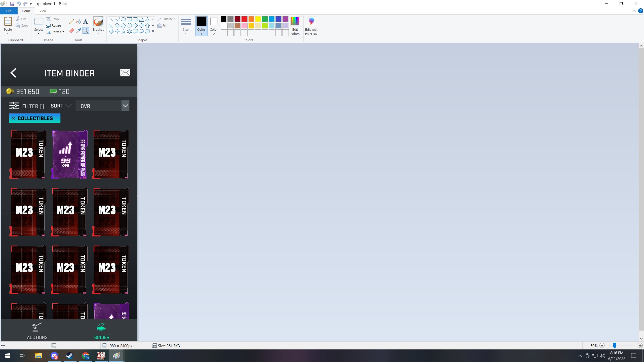Select the Color picker eyedropper tool
Image resolution: width=644 pixels, height=362 pixels.
(79, 31)
